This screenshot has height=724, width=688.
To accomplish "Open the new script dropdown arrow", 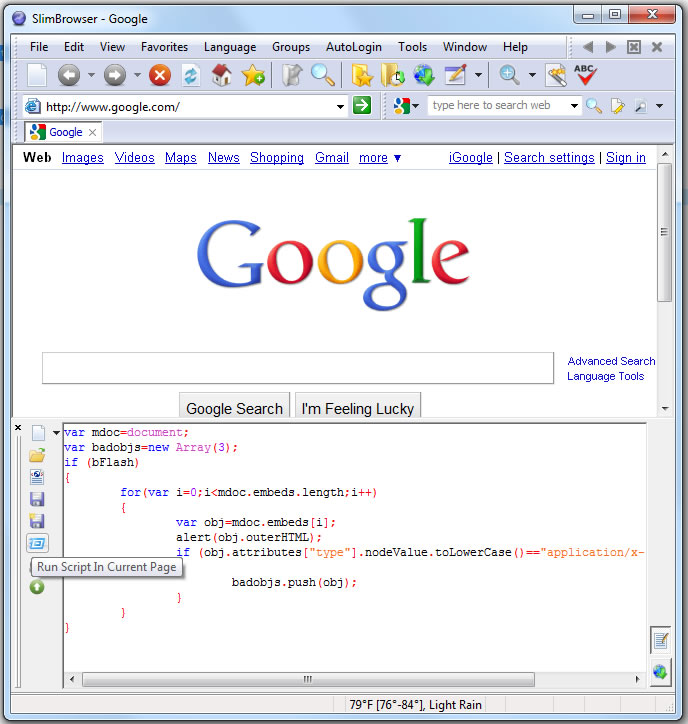I will pyautogui.click(x=56, y=433).
